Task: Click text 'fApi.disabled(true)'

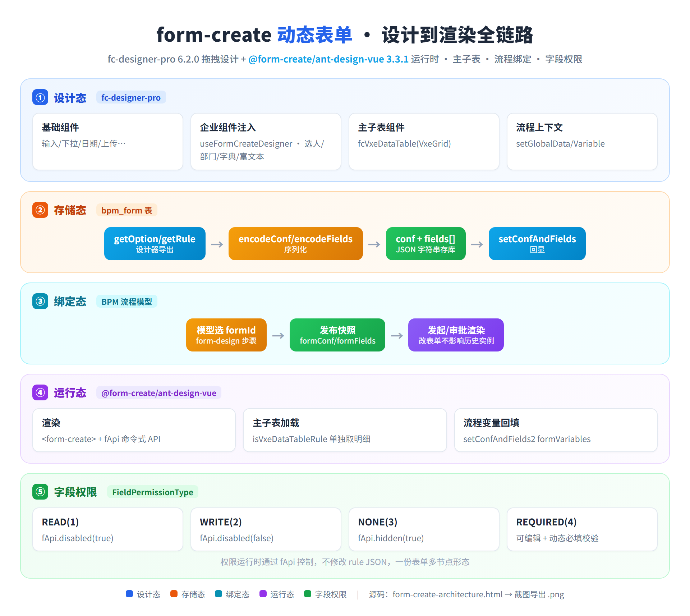Action: click(78, 538)
